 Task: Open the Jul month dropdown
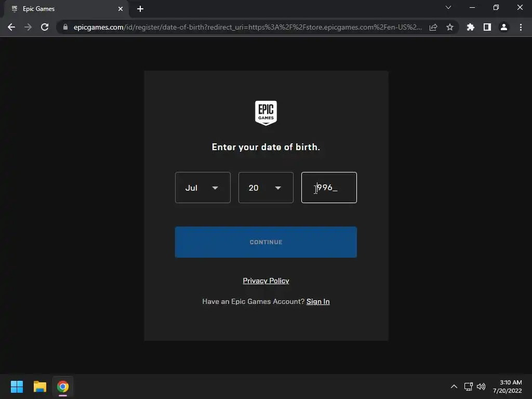click(x=203, y=188)
